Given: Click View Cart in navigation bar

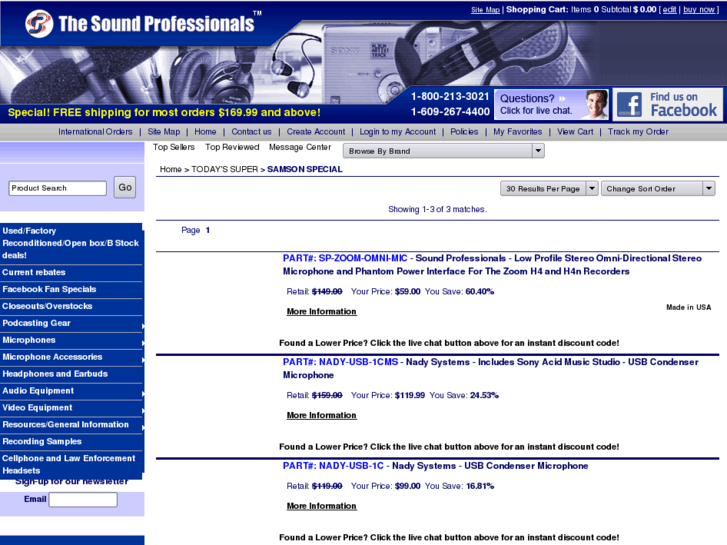Looking at the screenshot, I should (x=575, y=132).
